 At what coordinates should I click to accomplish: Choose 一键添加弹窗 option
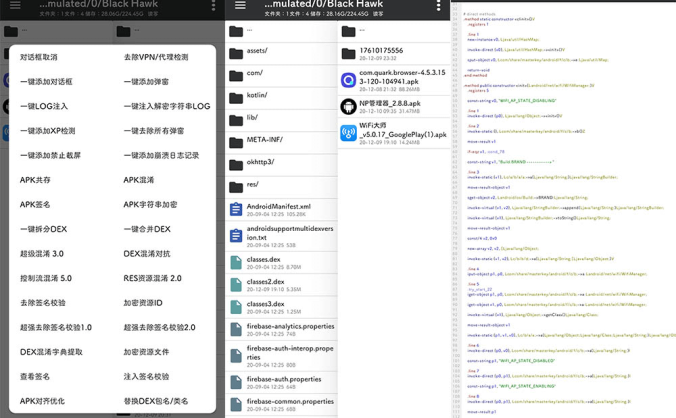pos(146,81)
